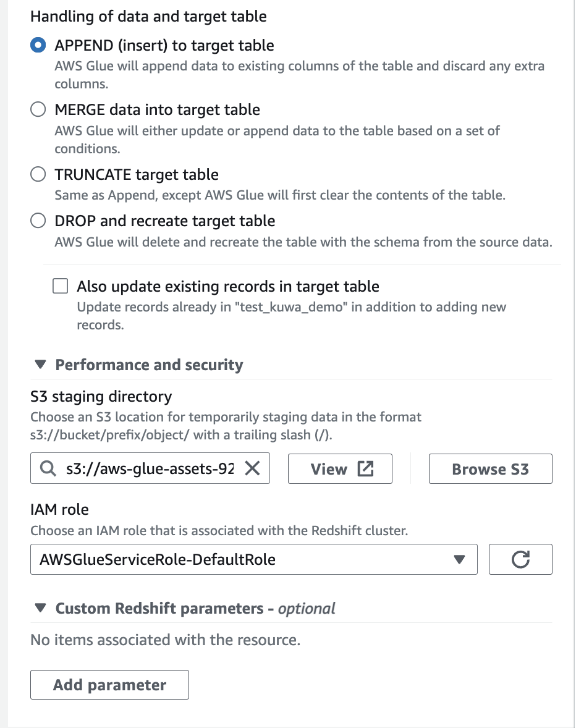Select TRUNCATE target table
The image size is (576, 728).
click(x=38, y=174)
